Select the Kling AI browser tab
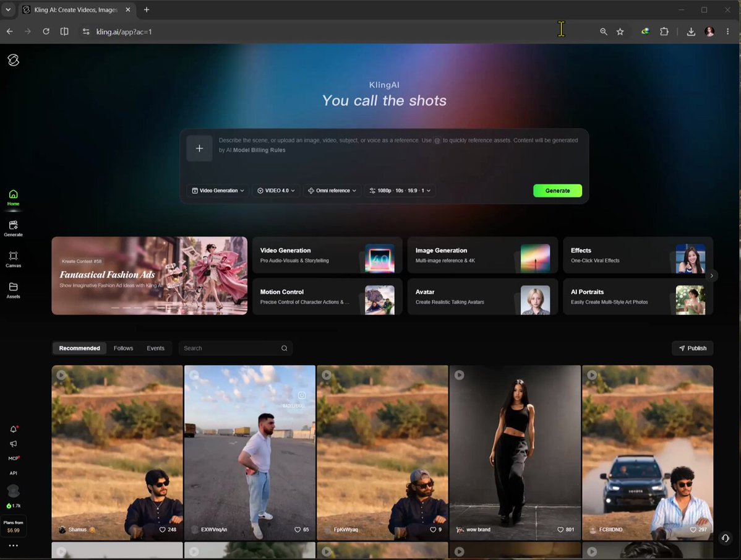The height and width of the screenshot is (560, 741). tap(75, 10)
